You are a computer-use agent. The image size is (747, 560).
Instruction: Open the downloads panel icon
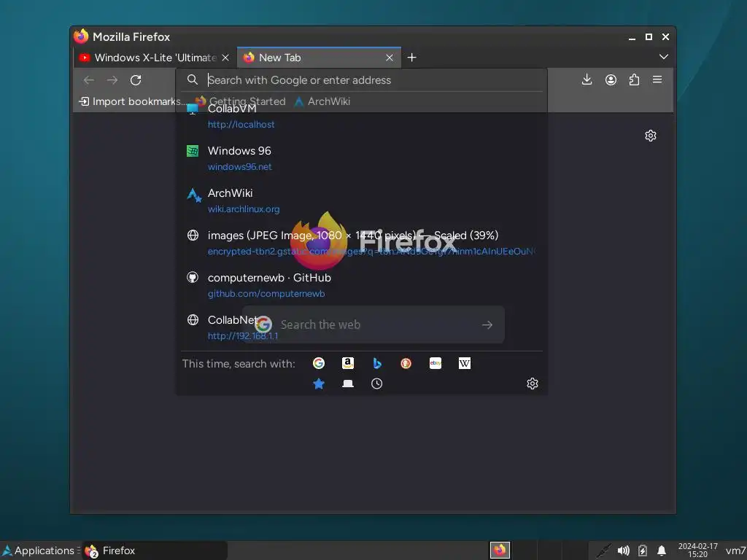click(587, 79)
